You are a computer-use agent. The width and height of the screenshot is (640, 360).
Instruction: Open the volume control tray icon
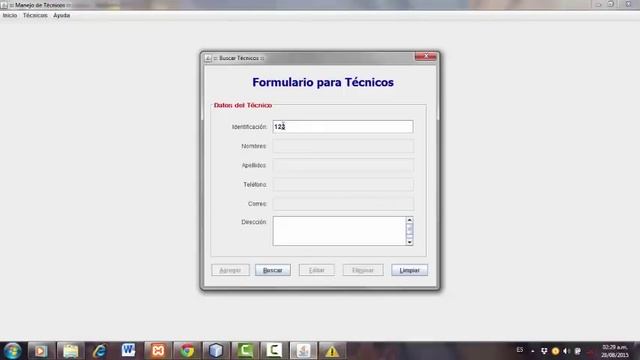[566, 351]
